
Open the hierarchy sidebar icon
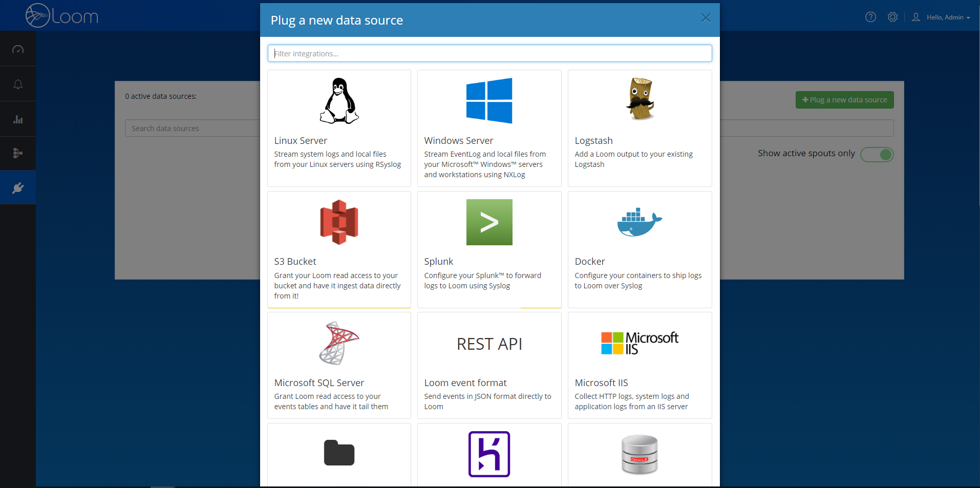click(x=18, y=153)
